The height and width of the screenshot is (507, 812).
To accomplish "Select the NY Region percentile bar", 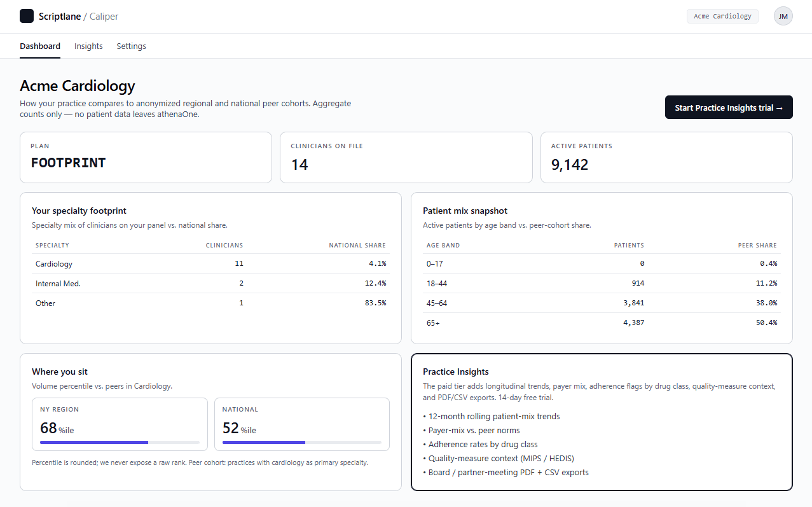I will pyautogui.click(x=120, y=442).
